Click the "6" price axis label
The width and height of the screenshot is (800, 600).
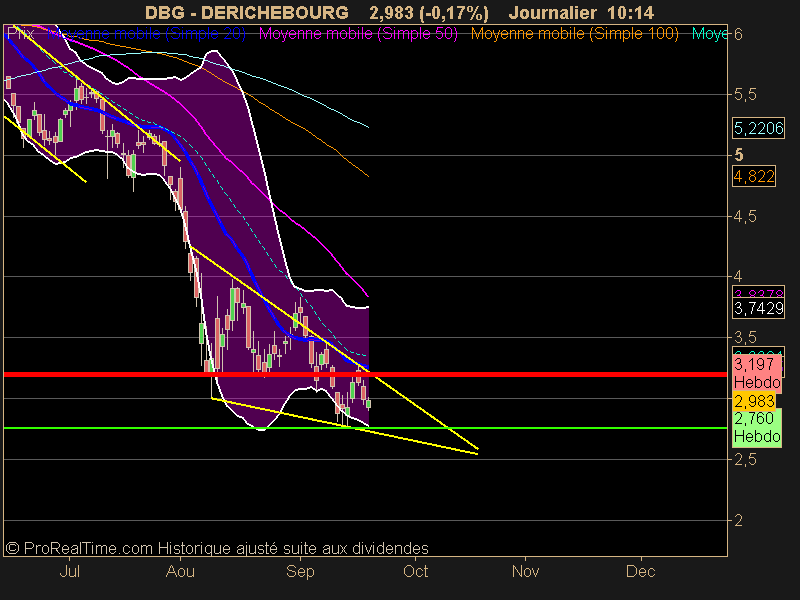(x=738, y=34)
